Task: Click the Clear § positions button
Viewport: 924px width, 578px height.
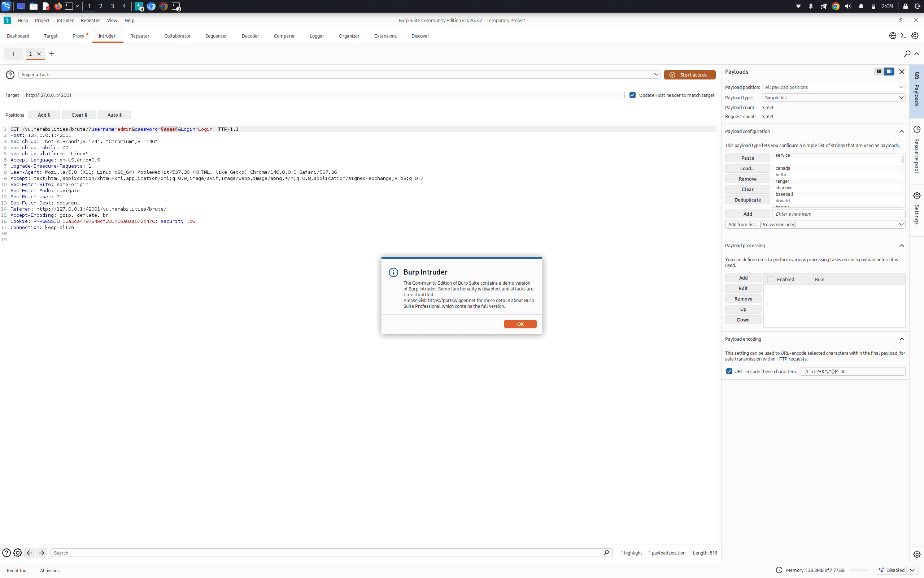Action: (79, 115)
